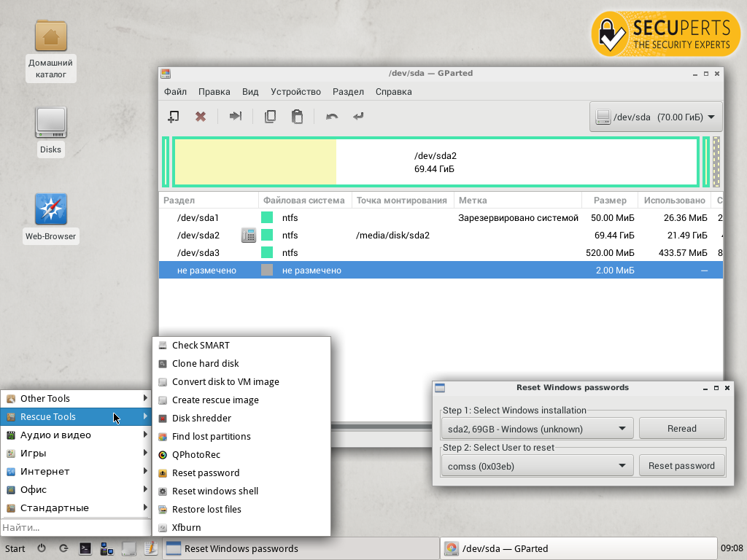Launch QPhotoRec from Rescue Tools
747x560 pixels.
[x=241, y=455]
